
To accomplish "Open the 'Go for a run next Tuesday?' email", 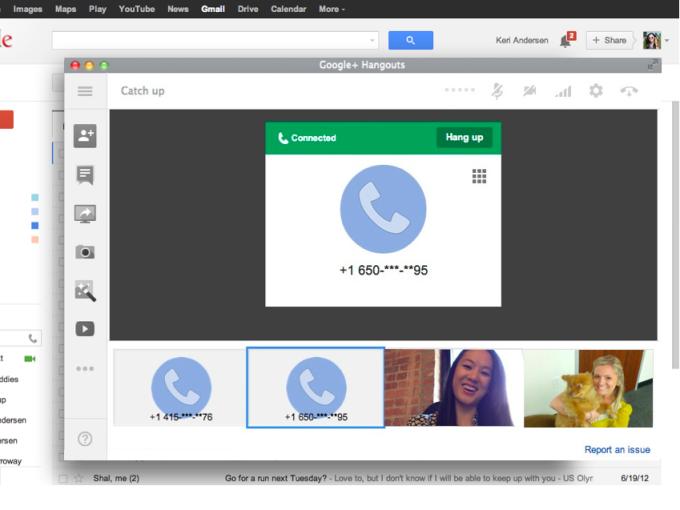I will (275, 478).
